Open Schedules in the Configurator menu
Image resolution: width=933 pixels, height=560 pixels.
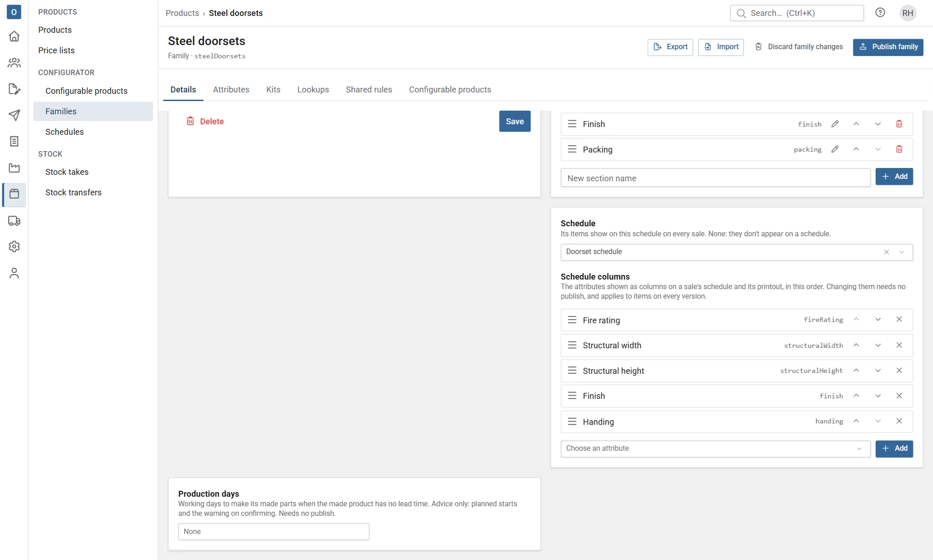[65, 132]
